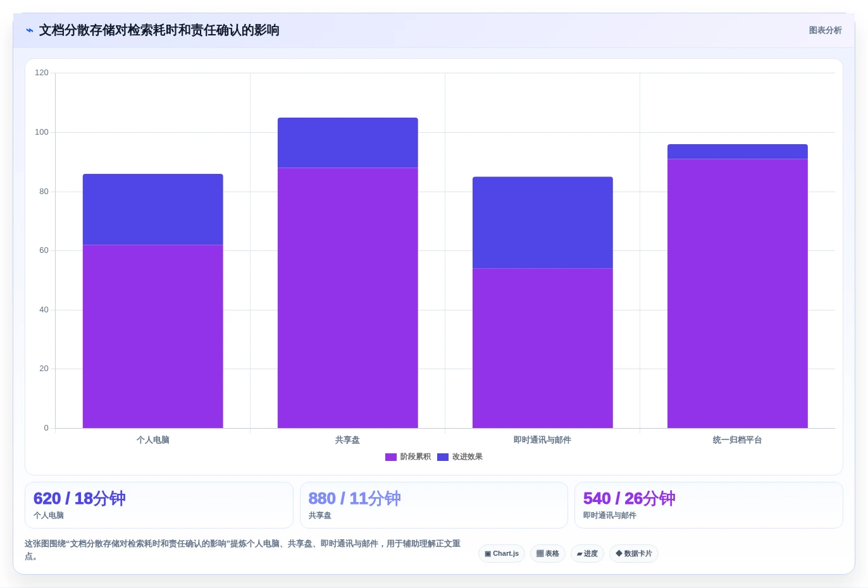Select the Chart.js tag chip
The width and height of the screenshot is (868, 588).
pyautogui.click(x=502, y=554)
